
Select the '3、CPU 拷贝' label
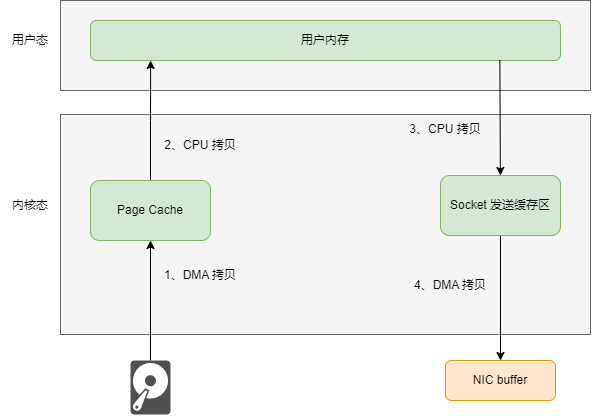[445, 129]
